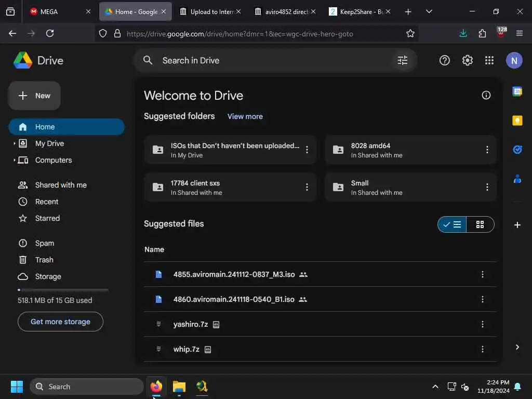This screenshot has width=532, height=399.
Task: Open the Firefox application hamburger menu
Action: click(519, 33)
